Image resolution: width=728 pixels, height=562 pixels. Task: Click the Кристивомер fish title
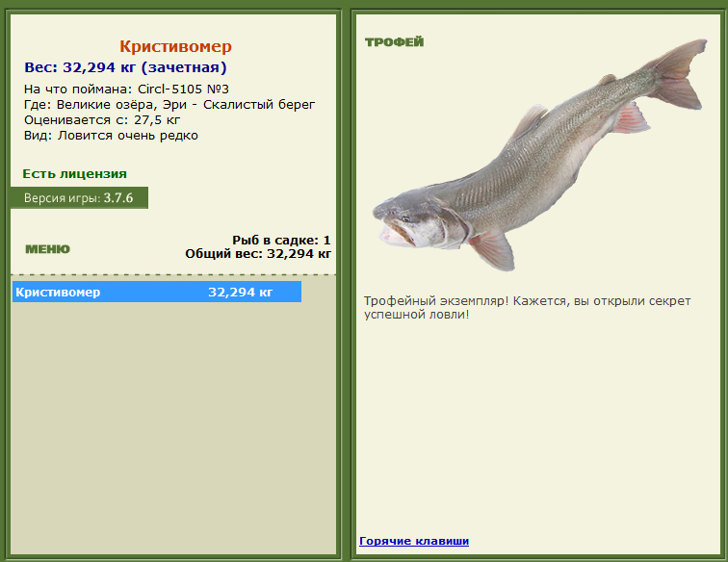[x=175, y=46]
